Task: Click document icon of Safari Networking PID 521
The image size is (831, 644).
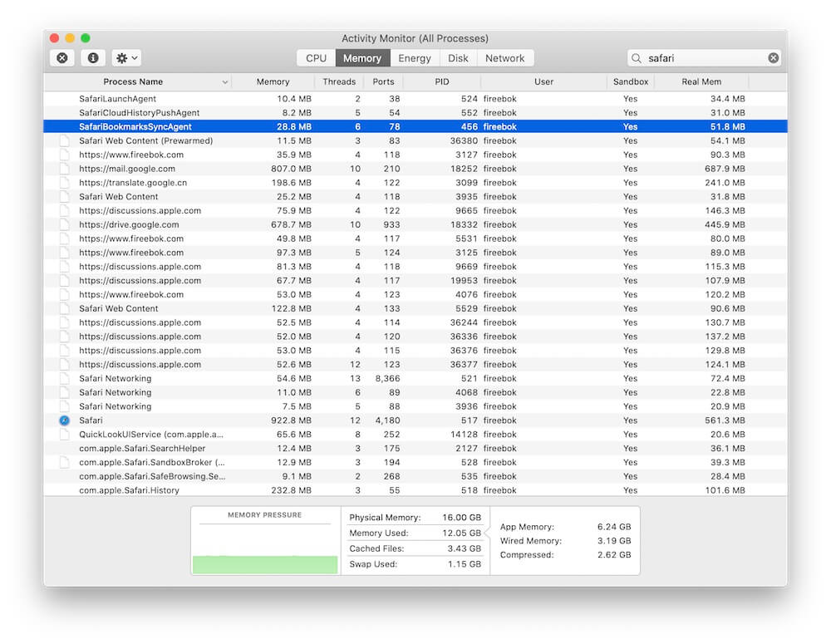Action: (x=65, y=378)
